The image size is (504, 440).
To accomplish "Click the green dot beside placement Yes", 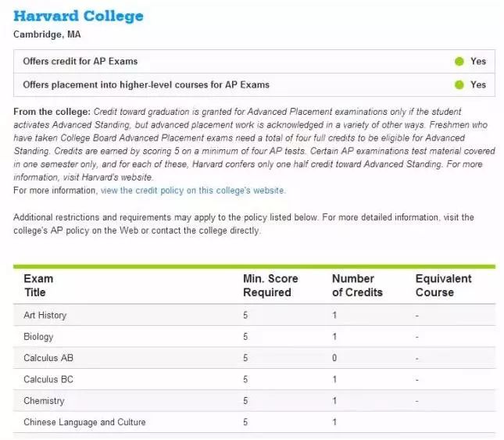I will click(459, 85).
